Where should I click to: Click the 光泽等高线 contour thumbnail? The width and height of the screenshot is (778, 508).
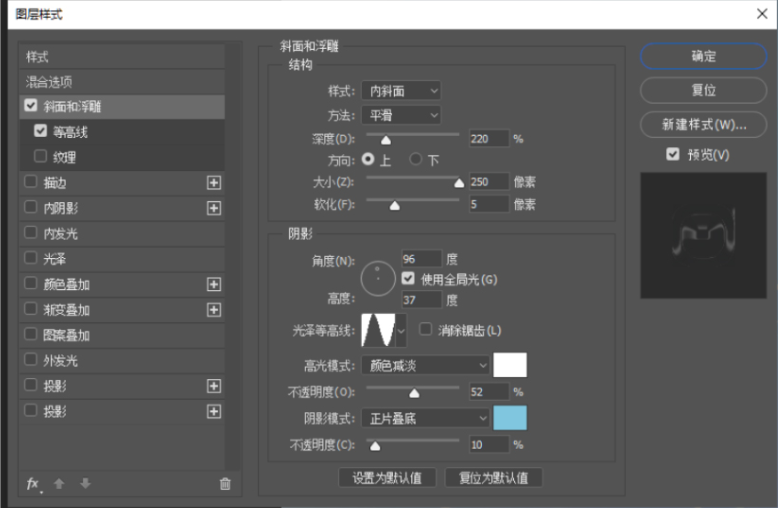coord(378,330)
